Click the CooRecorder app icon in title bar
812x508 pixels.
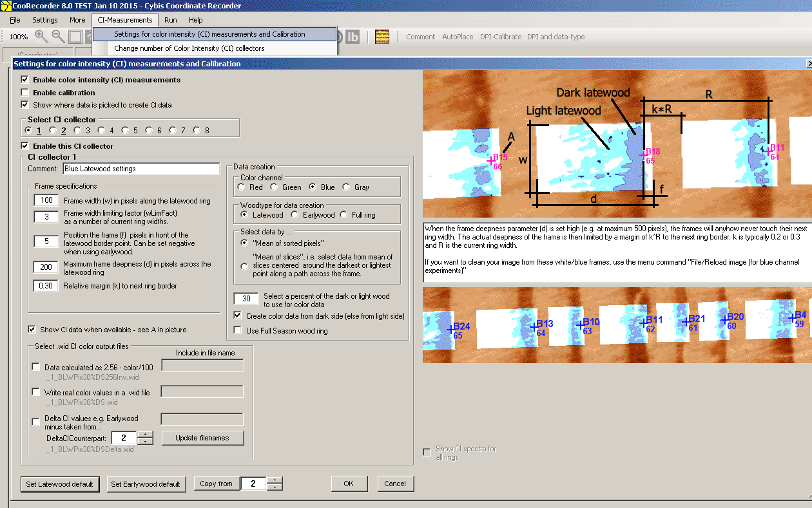click(6, 6)
